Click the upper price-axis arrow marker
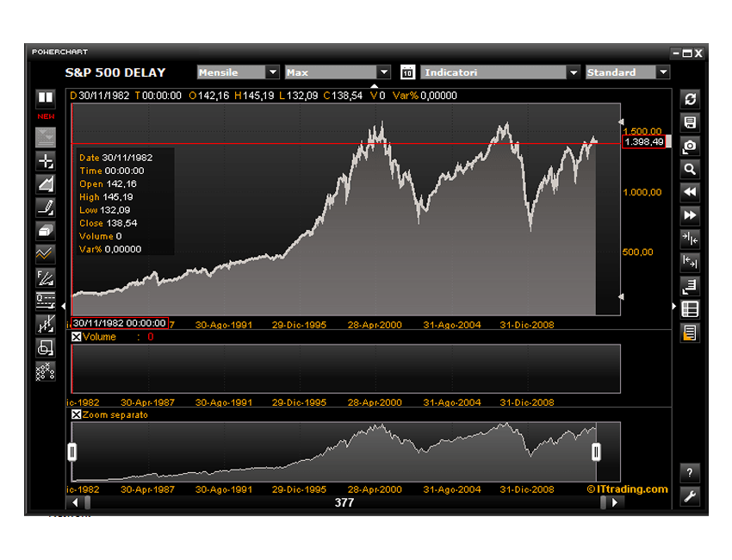This screenshot has width=732, height=560. (x=622, y=121)
